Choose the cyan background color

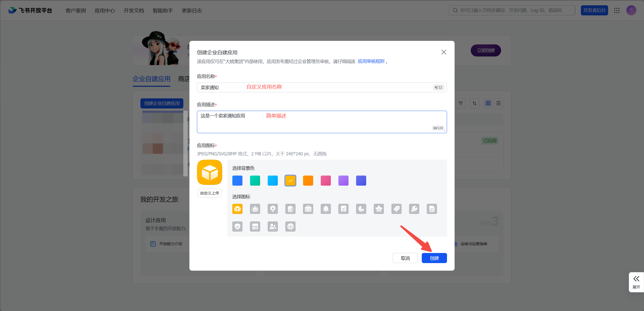tap(273, 181)
